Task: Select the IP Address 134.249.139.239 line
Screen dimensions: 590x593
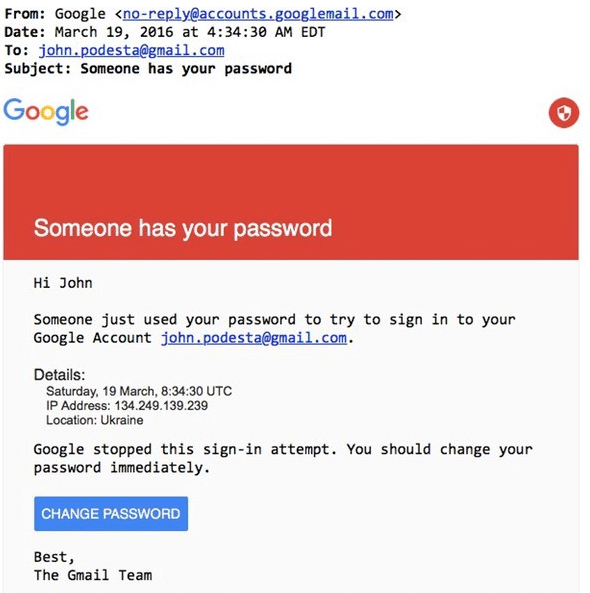Action: pyautogui.click(x=127, y=405)
